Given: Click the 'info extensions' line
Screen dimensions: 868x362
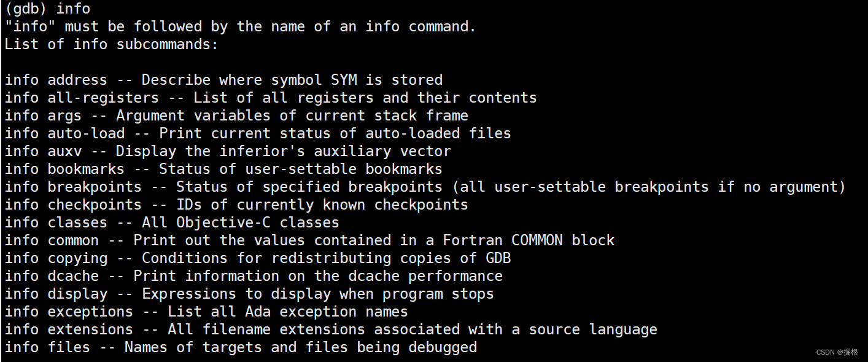Looking at the screenshot, I should (331, 329).
